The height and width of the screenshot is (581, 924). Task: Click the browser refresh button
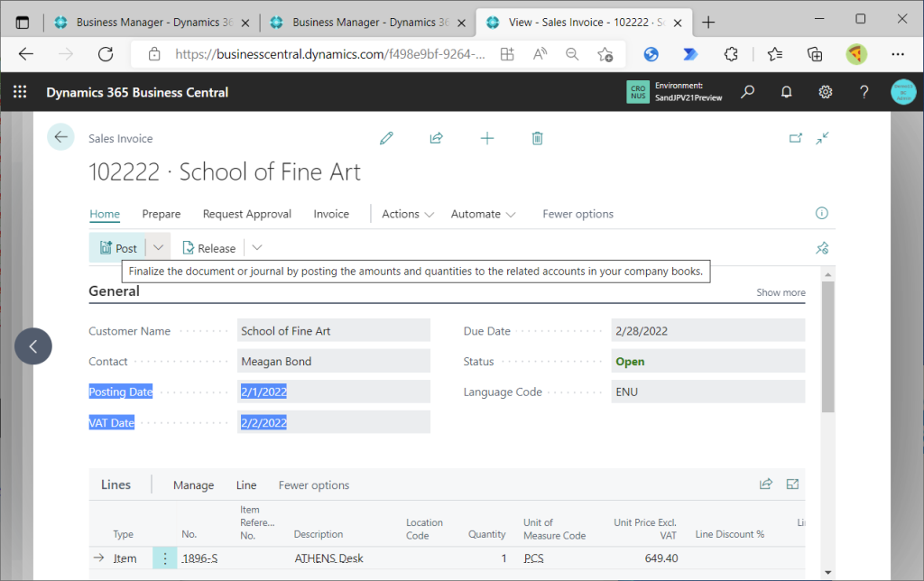point(106,54)
